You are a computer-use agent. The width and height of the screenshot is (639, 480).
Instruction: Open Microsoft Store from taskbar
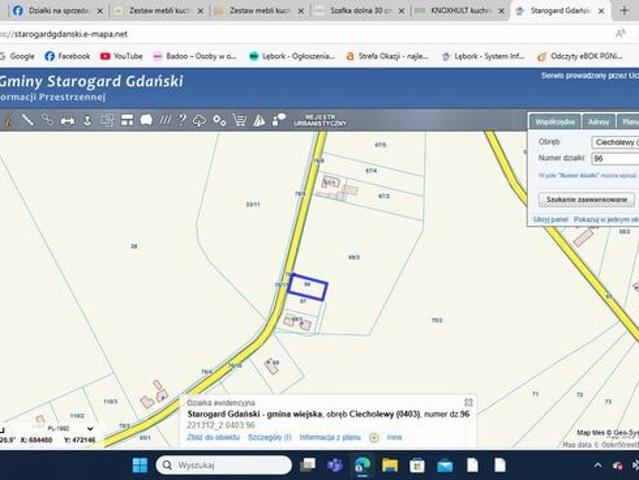tap(417, 465)
